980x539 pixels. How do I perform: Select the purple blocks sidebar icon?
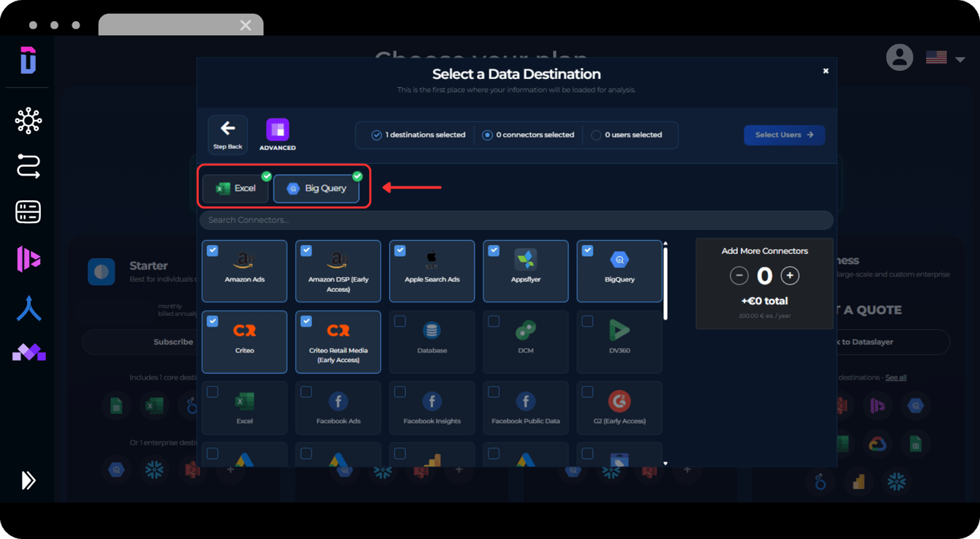tap(29, 353)
